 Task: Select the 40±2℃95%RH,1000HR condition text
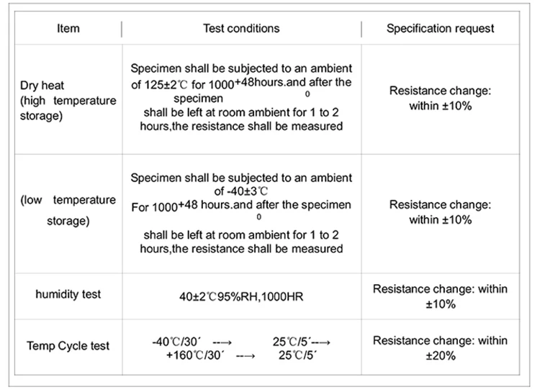[242, 295]
